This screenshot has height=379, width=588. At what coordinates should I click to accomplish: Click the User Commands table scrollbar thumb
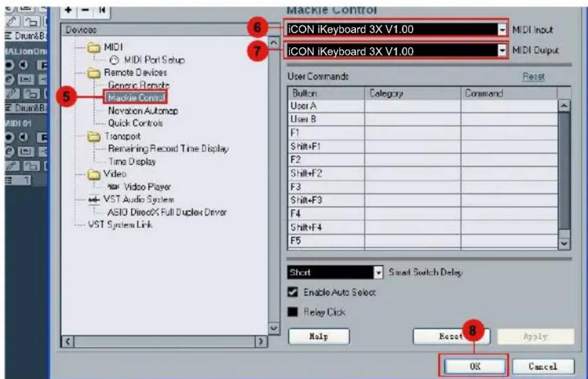[x=564, y=170]
